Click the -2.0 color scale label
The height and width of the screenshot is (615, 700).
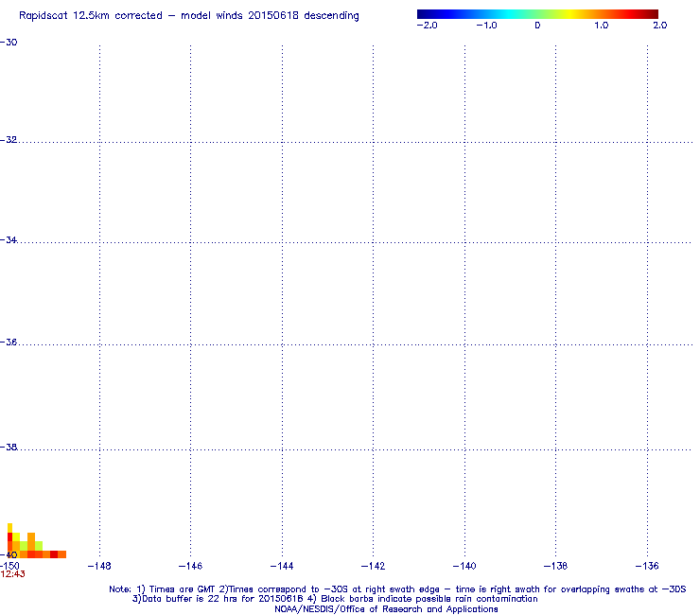tap(427, 26)
